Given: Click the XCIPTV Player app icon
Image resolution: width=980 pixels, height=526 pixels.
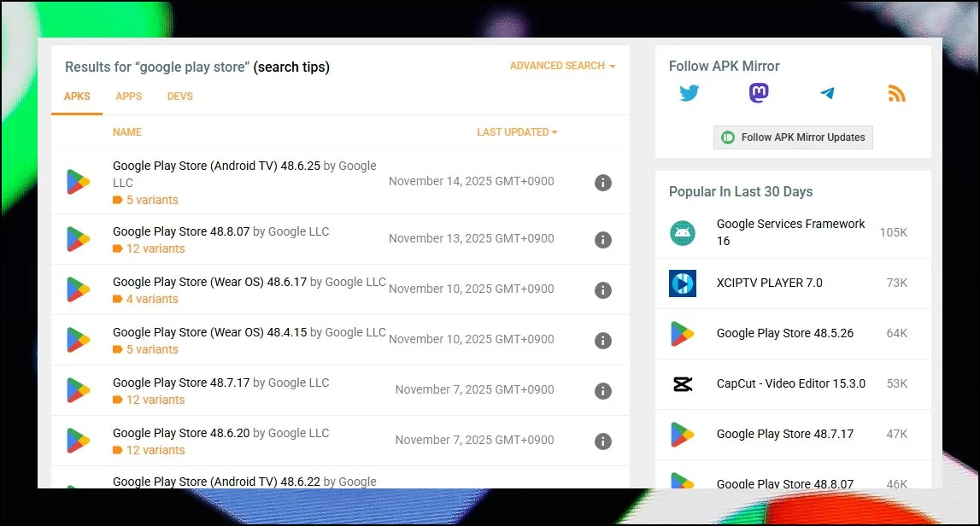Looking at the screenshot, I should pos(682,283).
